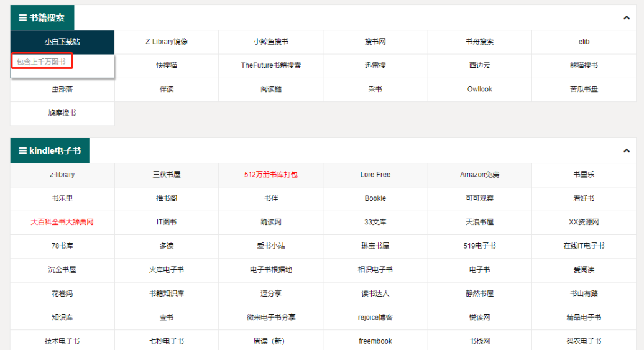Open the 多读 link
644x350 pixels.
(x=167, y=246)
